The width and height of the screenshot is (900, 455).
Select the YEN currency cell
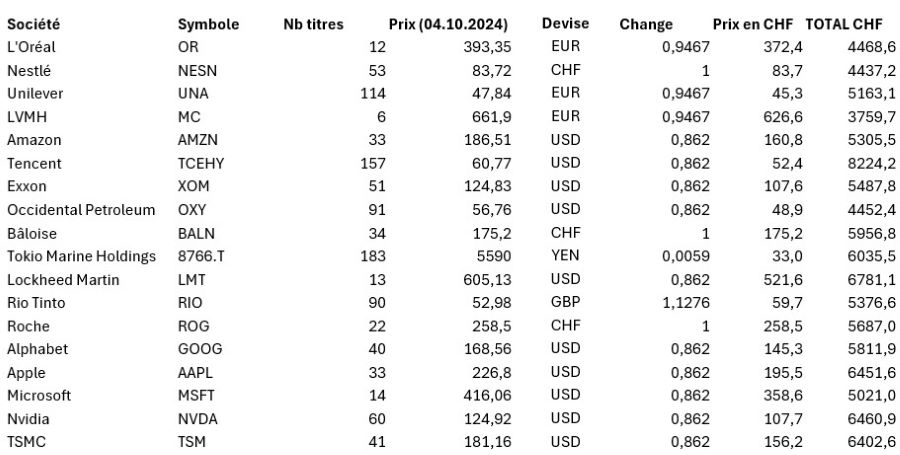click(565, 256)
